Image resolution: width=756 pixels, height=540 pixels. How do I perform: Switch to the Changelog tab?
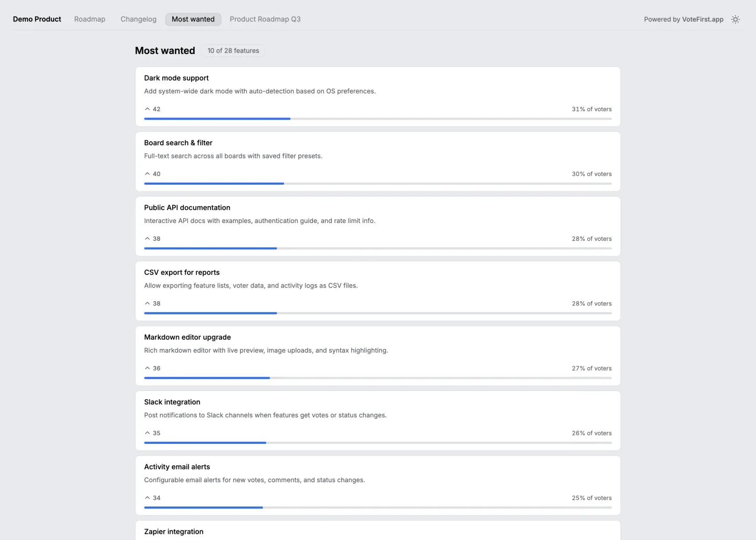(x=139, y=19)
